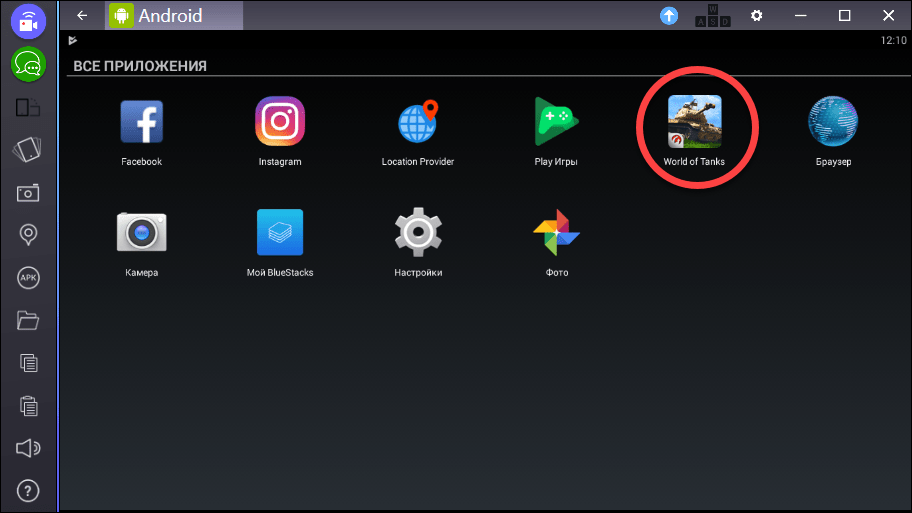Viewport: 912px width, 513px height.
Task: Open the Facebook app
Action: 141,122
